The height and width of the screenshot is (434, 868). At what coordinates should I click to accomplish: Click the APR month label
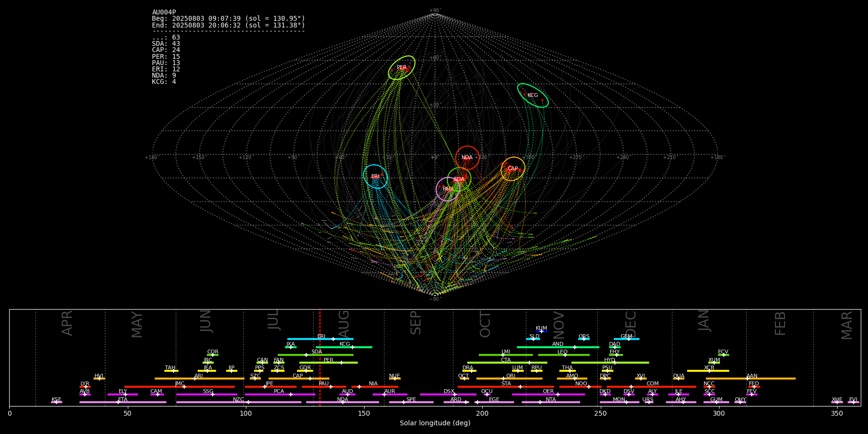click(67, 323)
